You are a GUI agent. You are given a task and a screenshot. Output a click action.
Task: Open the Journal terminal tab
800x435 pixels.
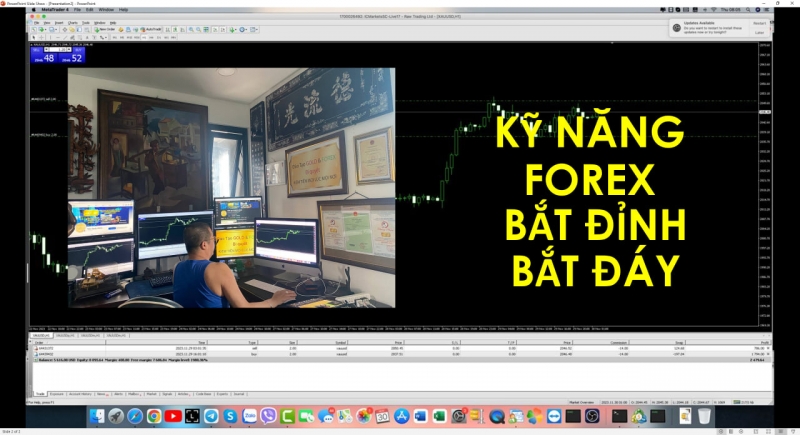click(239, 394)
